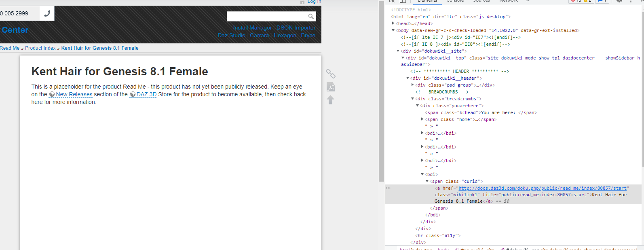Follow the New Releases link
Screen dimensions: 644x250
74,94
